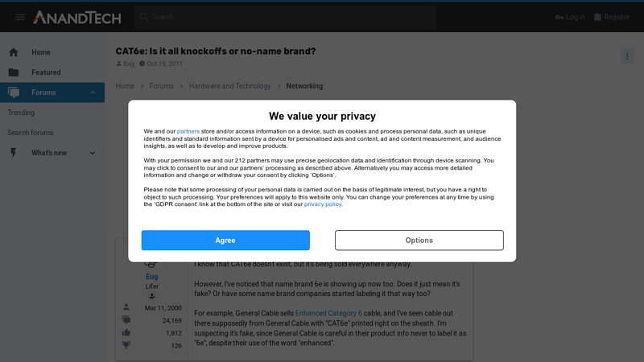Open the partners link in privacy notice
This screenshot has width=644, height=362.
[188, 131]
